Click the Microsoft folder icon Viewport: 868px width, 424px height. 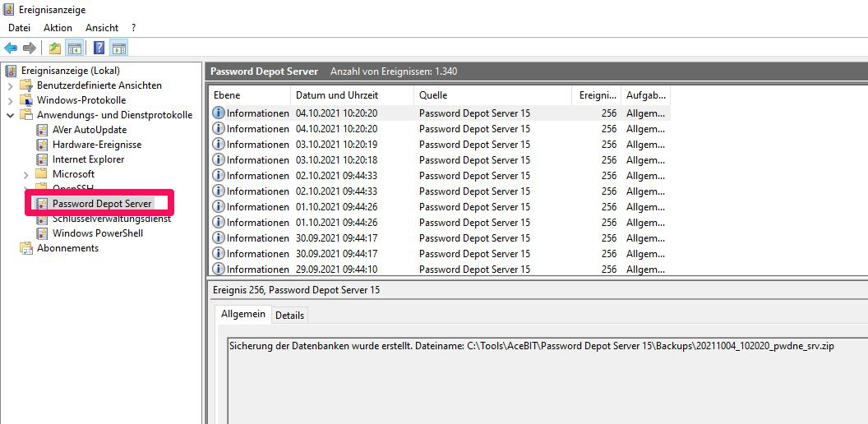coord(42,174)
